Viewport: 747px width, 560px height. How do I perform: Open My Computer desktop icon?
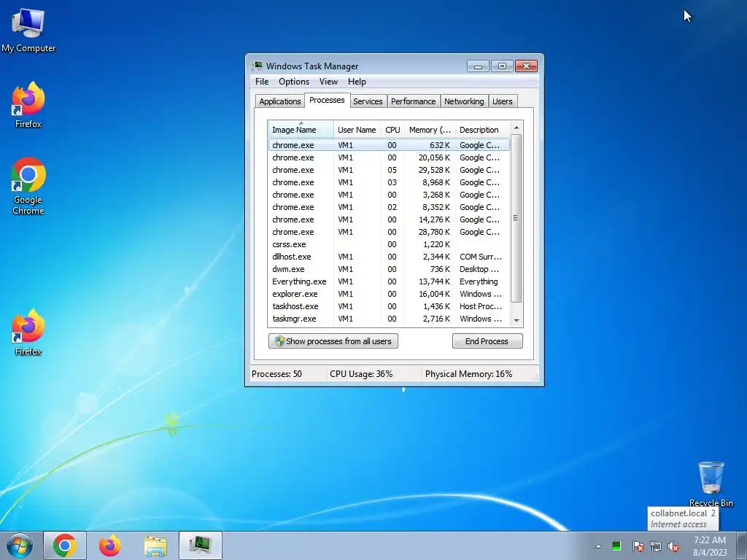tap(28, 30)
